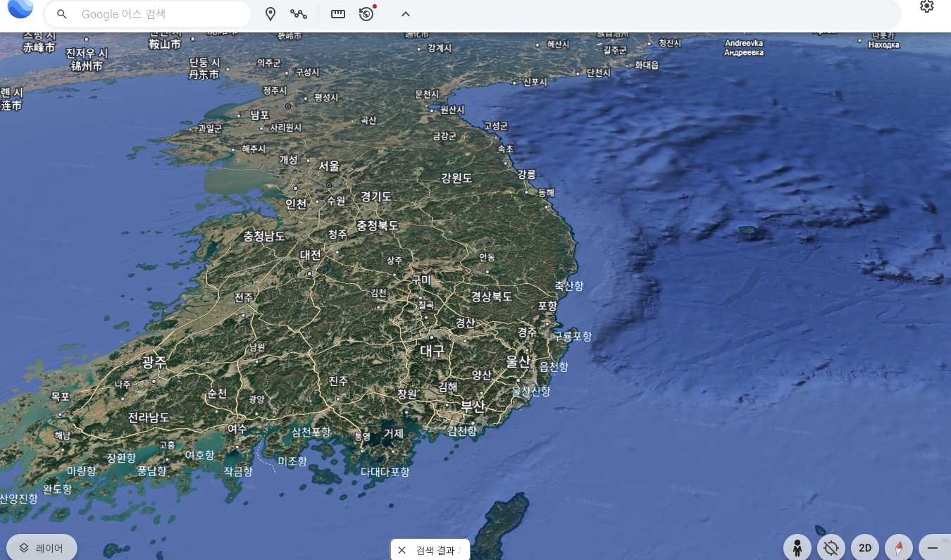Click the 거제 label
The height and width of the screenshot is (560, 951).
[x=393, y=433]
